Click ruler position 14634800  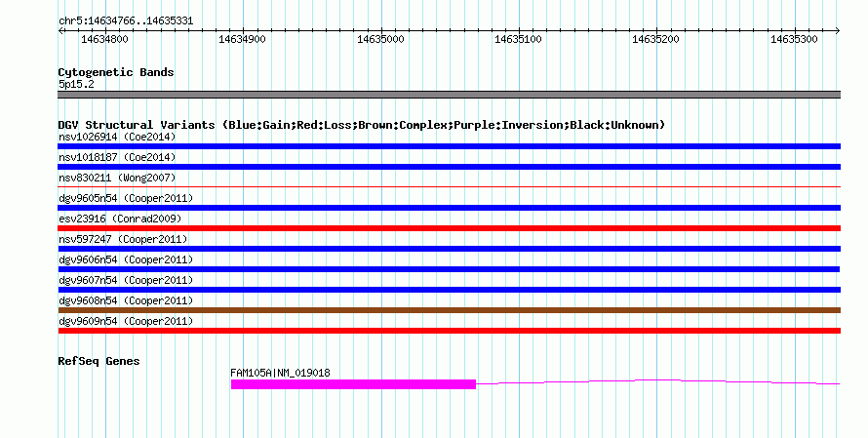[x=104, y=39]
